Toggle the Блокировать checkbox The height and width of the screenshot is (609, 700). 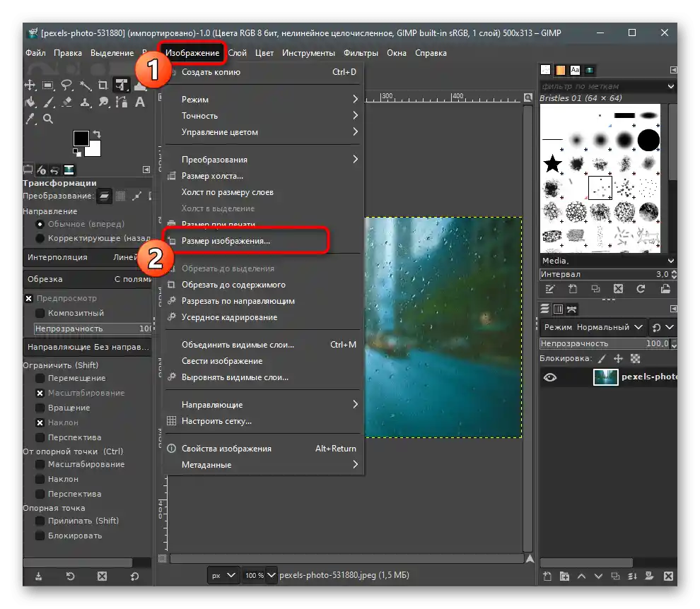click(40, 536)
